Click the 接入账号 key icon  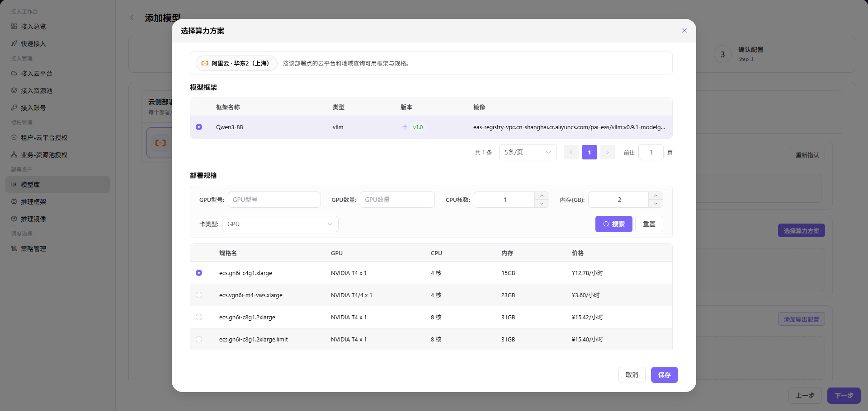14,107
